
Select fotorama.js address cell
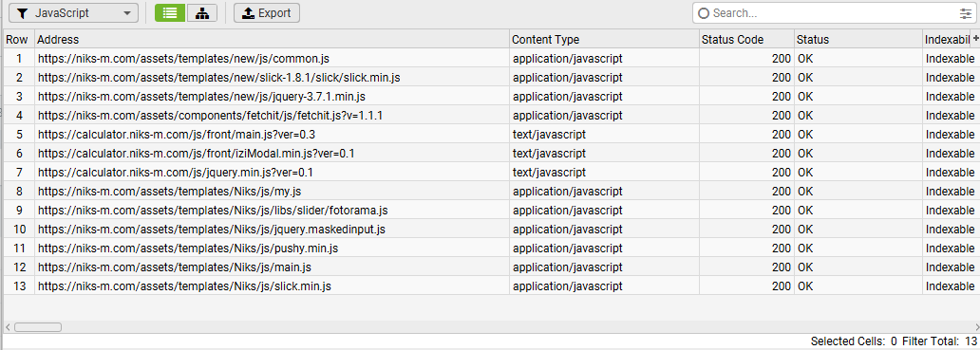coord(272,211)
